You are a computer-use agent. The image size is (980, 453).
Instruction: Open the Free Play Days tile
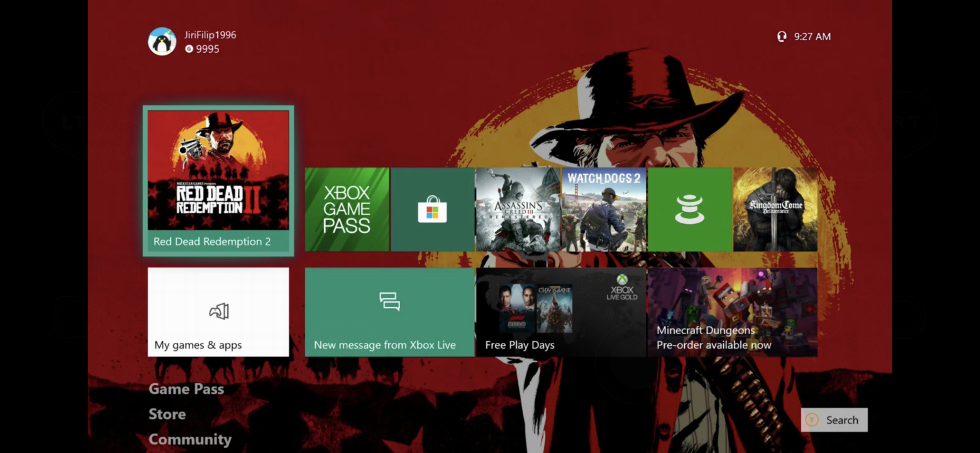[x=561, y=312]
